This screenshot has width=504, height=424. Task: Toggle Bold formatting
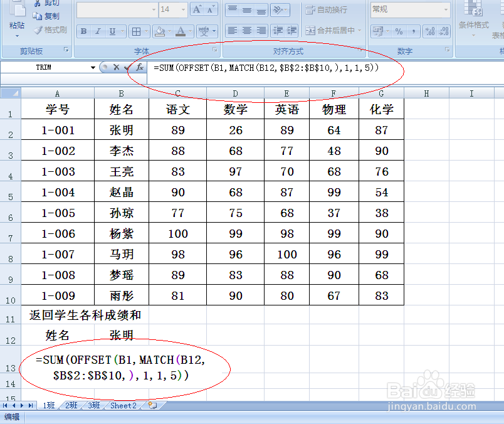tap(83, 31)
